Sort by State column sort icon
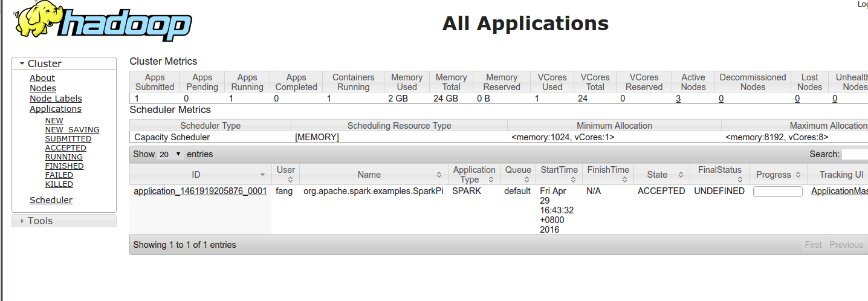Image resolution: width=868 pixels, height=301 pixels. pos(680,175)
